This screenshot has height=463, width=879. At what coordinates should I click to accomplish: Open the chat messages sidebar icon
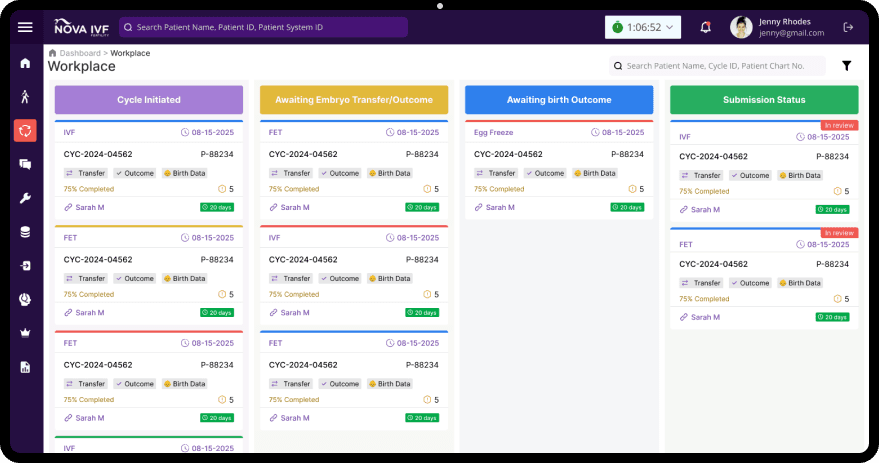click(x=25, y=164)
